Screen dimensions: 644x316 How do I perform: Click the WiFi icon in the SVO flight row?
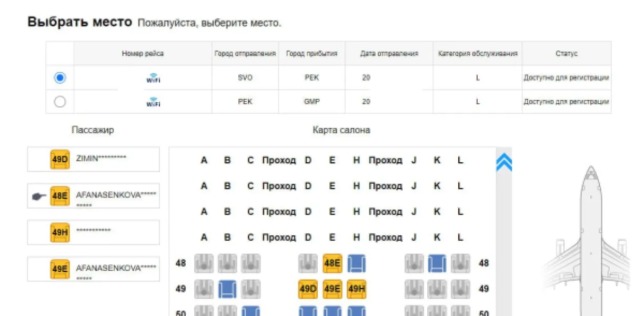click(153, 78)
